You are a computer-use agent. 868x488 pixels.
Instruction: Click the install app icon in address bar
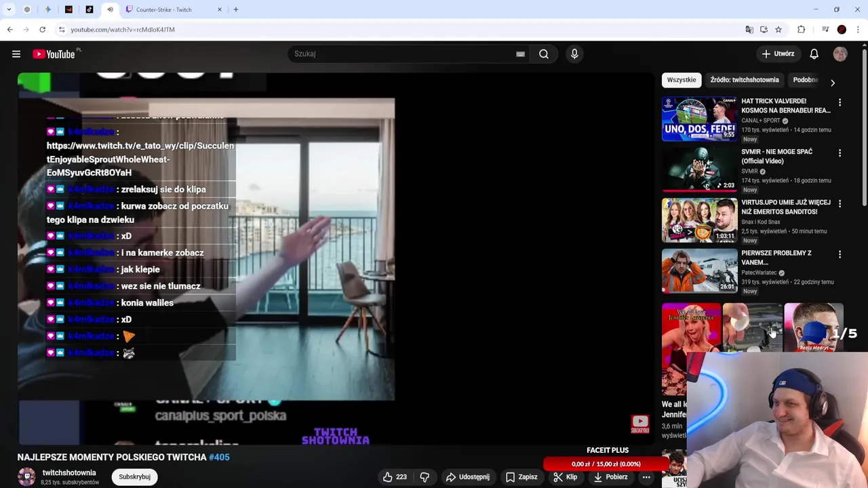coord(764,30)
